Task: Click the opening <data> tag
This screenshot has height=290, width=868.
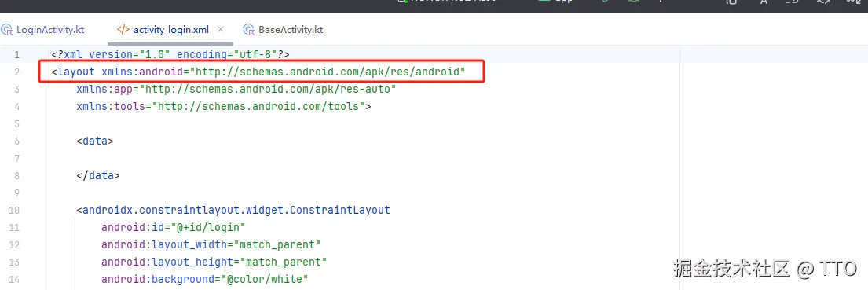Action: pyautogui.click(x=95, y=141)
